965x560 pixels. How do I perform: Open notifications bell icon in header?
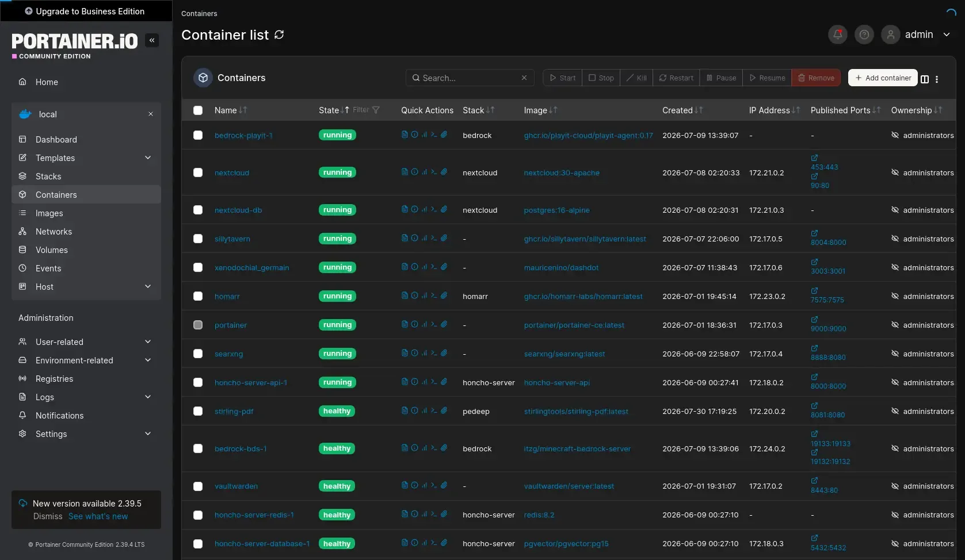[838, 34]
